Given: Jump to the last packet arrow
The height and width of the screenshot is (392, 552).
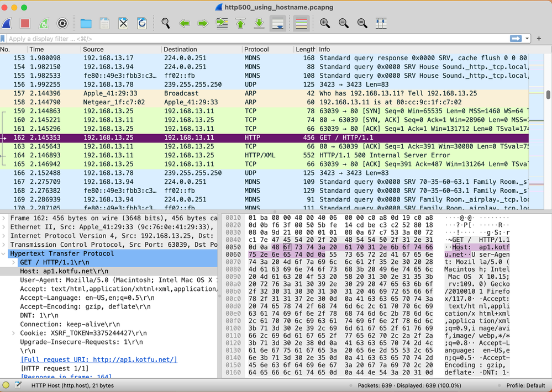Looking at the screenshot, I should [x=259, y=24].
